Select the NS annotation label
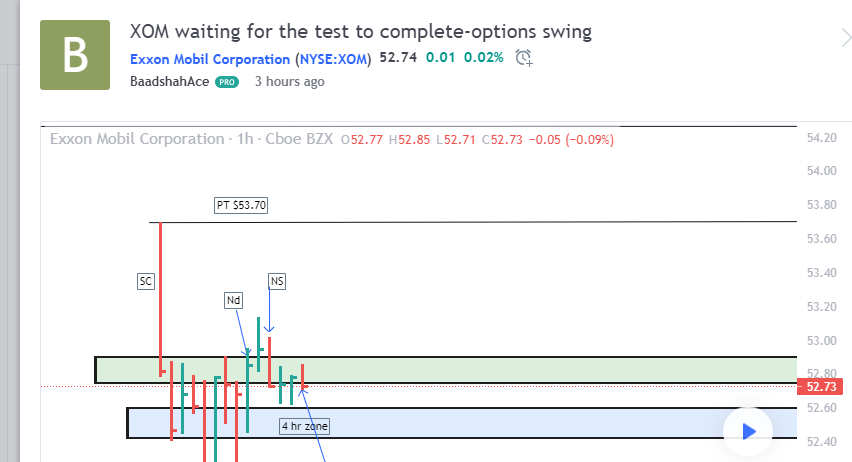This screenshot has height=462, width=852. 277,282
